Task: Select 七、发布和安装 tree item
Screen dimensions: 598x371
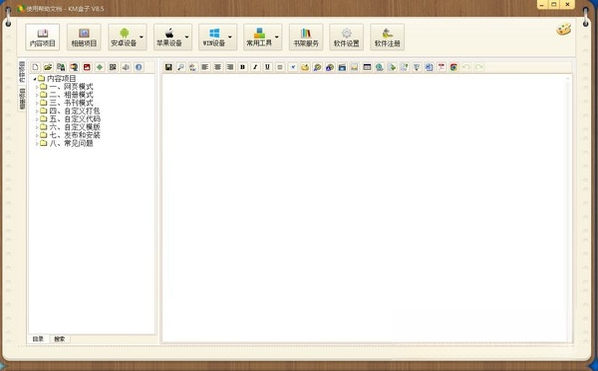Action: [x=75, y=135]
